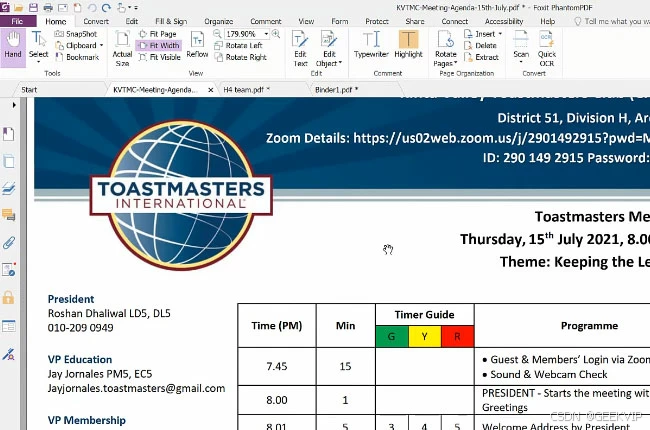Screen dimensions: 650x430
Task: Switch to the Comment ribbon tab
Action: pyautogui.click(x=266, y=21)
